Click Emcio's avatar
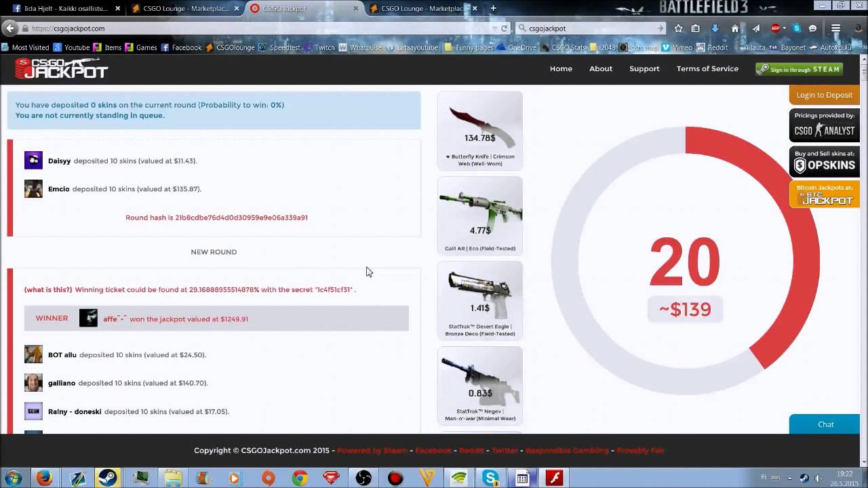 (33, 188)
